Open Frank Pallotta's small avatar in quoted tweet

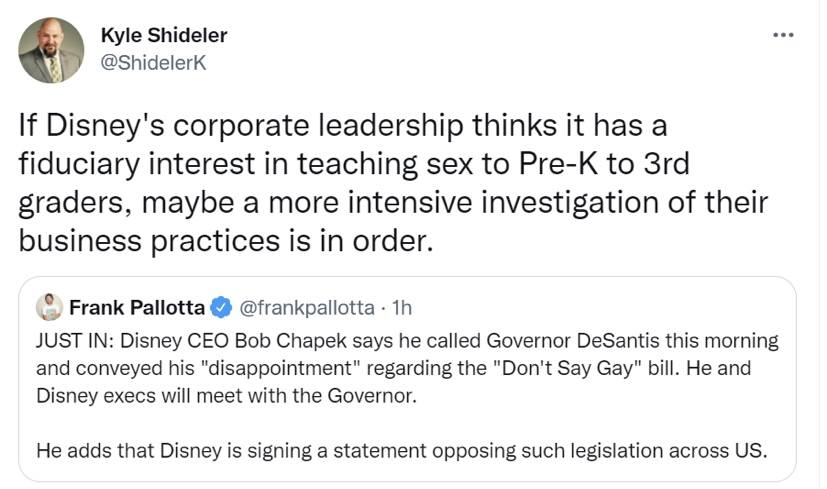(45, 304)
